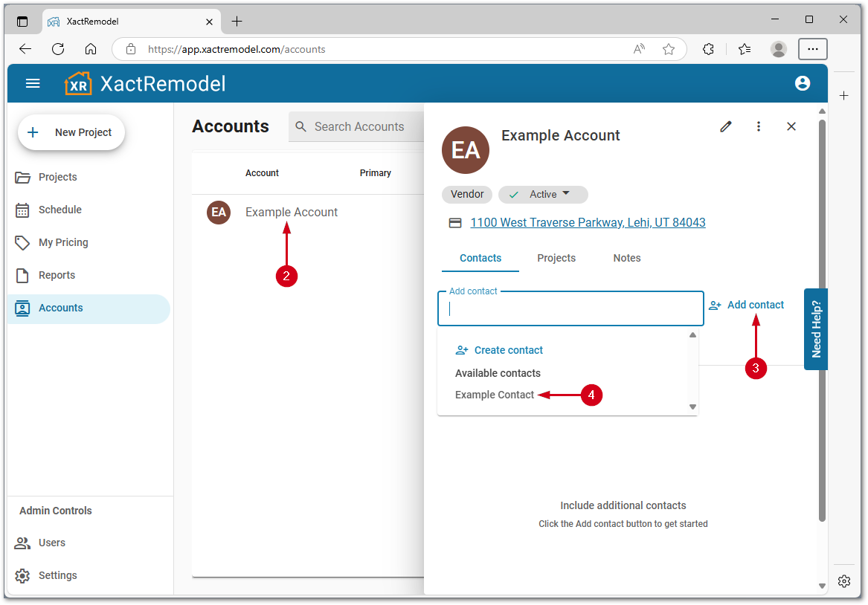Screen dimensions: 868x605
Task: Open the browser settings and more menu
Action: (x=813, y=49)
